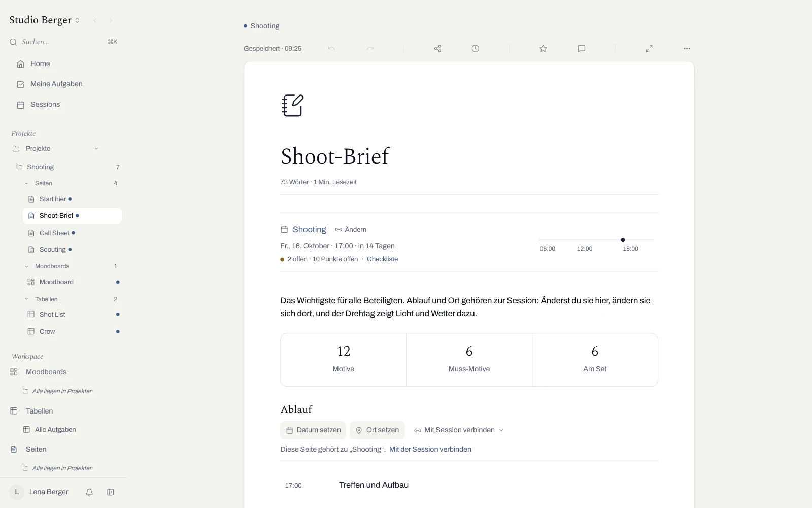Click the Mit der Session verbinden link
Screen dimensions: 812x508
(430, 449)
